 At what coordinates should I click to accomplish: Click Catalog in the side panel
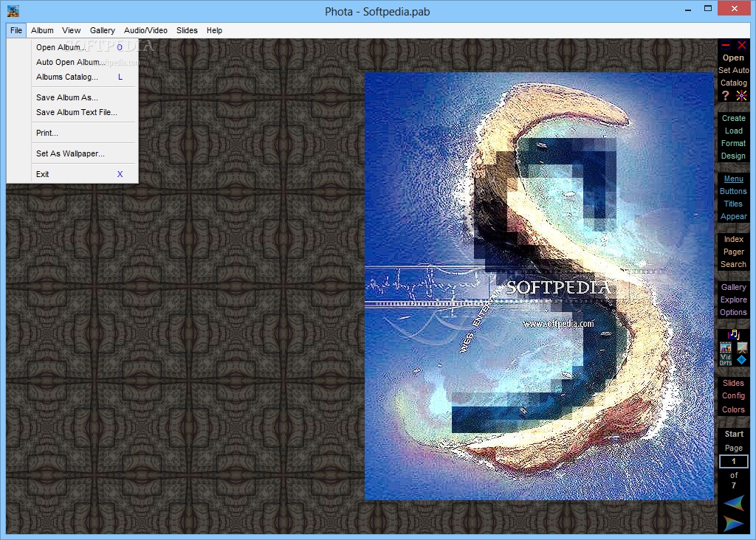[x=733, y=83]
